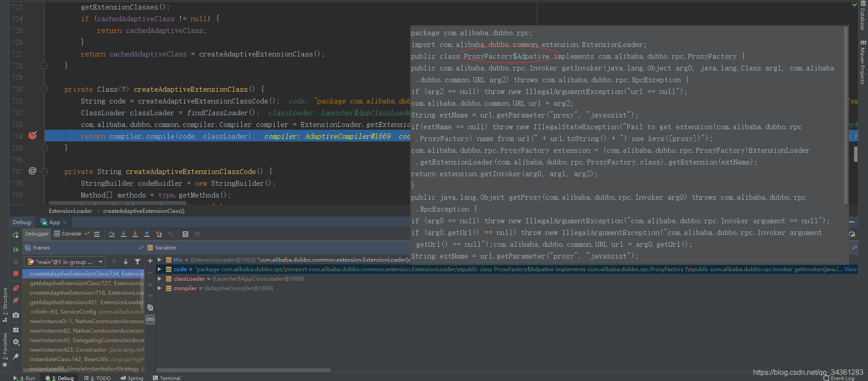Open the Terminal tool window
Image resolution: width=868 pixels, height=381 pixels.
(x=166, y=378)
